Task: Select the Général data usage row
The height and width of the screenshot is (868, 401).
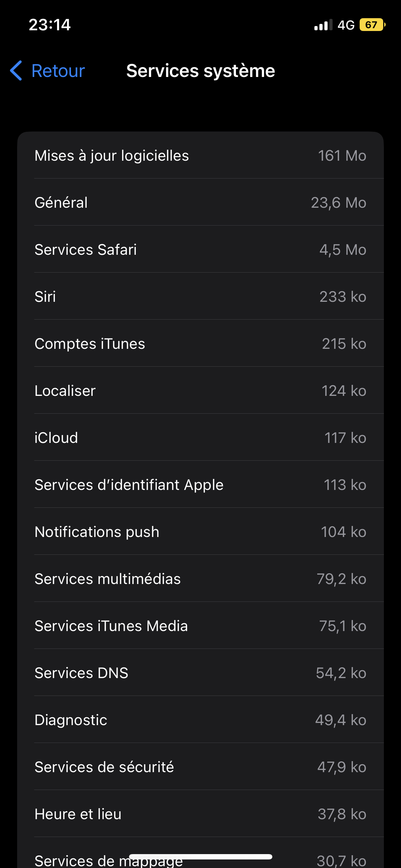Action: tap(200, 203)
